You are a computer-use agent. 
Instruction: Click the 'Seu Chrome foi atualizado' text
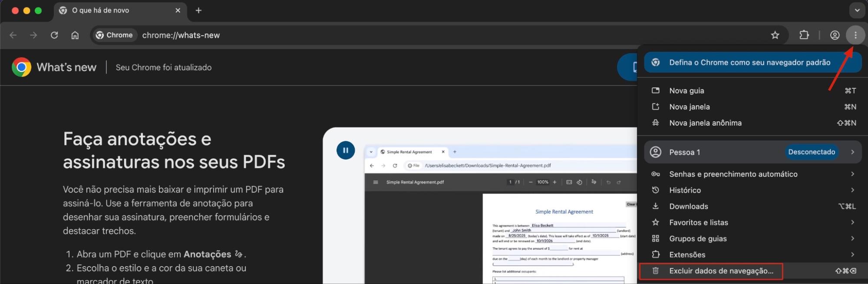tap(164, 67)
